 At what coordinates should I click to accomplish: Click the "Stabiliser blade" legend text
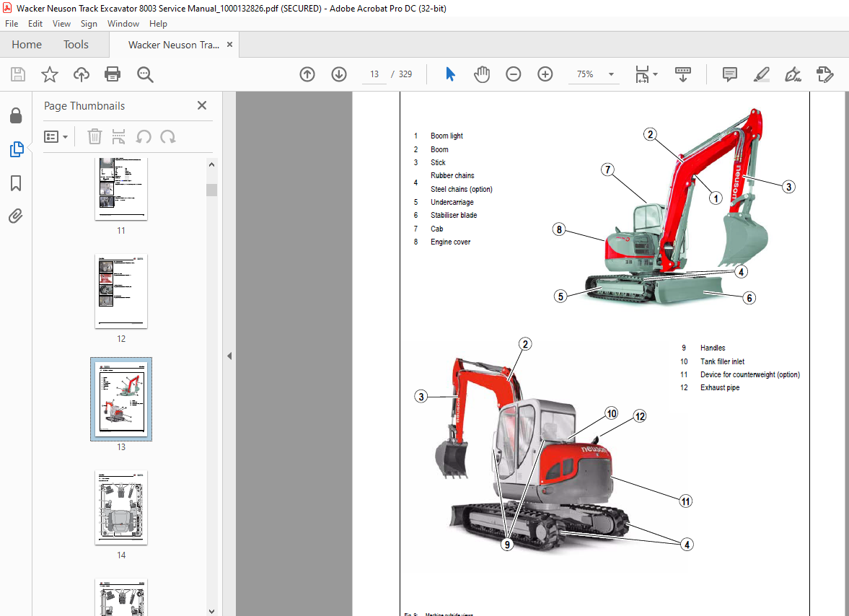[454, 216]
